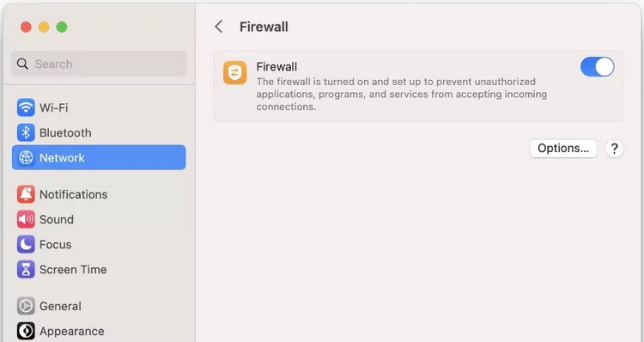Click the Bluetooth icon in the sidebar
Image resolution: width=644 pixels, height=342 pixels.
26,133
